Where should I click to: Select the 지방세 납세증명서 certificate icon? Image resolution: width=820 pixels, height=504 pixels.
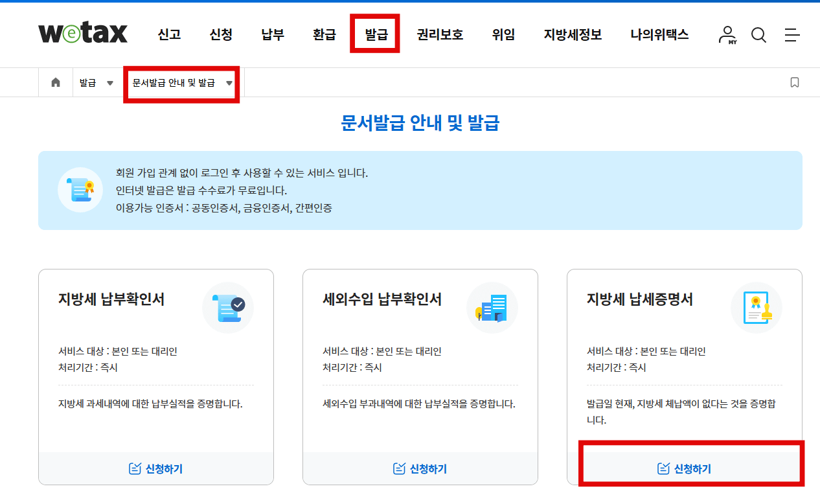[757, 307]
